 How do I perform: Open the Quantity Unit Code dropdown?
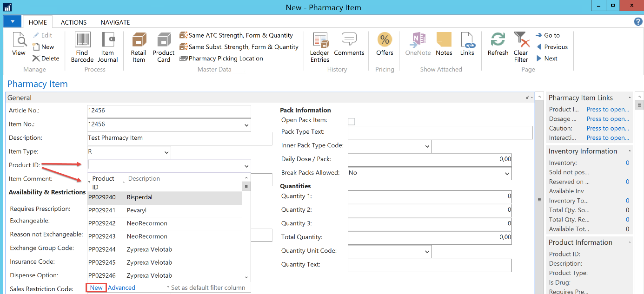pos(427,252)
